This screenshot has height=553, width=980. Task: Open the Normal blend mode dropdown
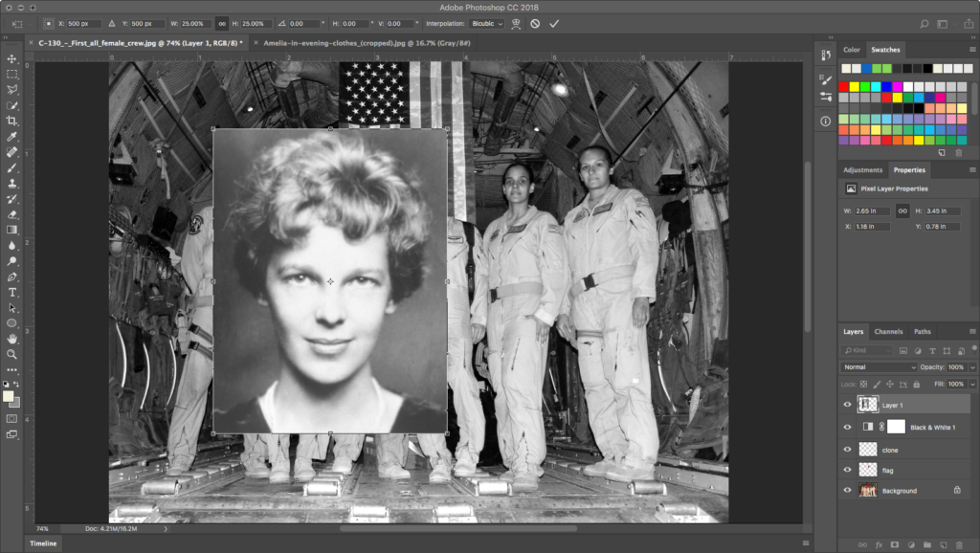(879, 367)
